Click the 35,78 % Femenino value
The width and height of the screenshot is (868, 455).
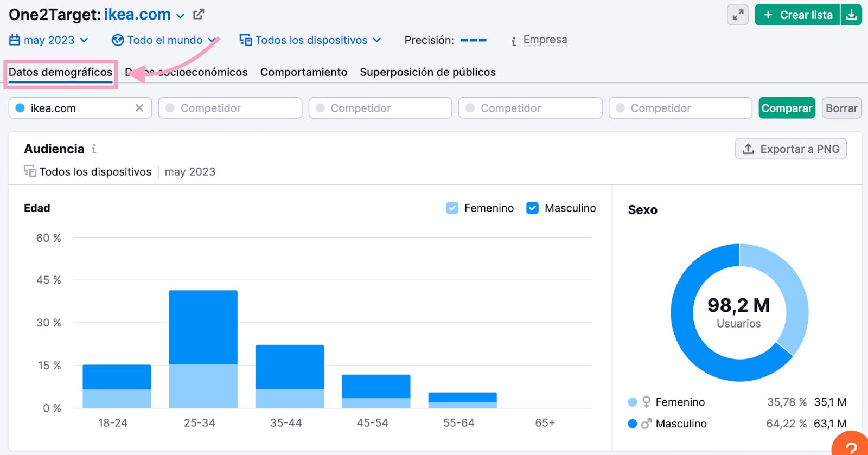(x=787, y=402)
